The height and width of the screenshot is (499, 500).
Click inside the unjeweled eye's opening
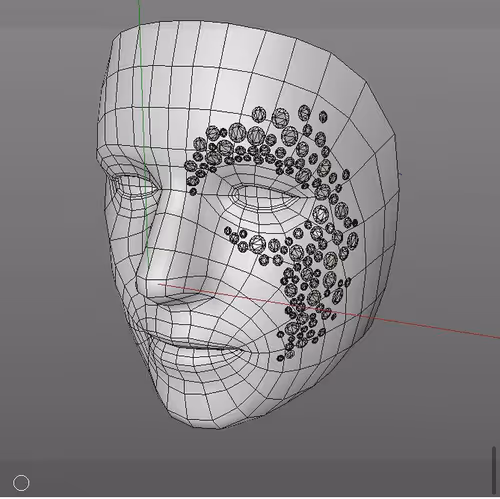click(x=133, y=184)
